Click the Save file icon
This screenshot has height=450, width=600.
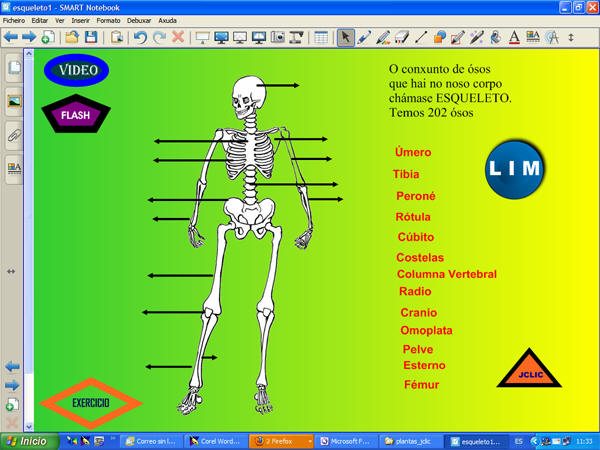(x=91, y=38)
